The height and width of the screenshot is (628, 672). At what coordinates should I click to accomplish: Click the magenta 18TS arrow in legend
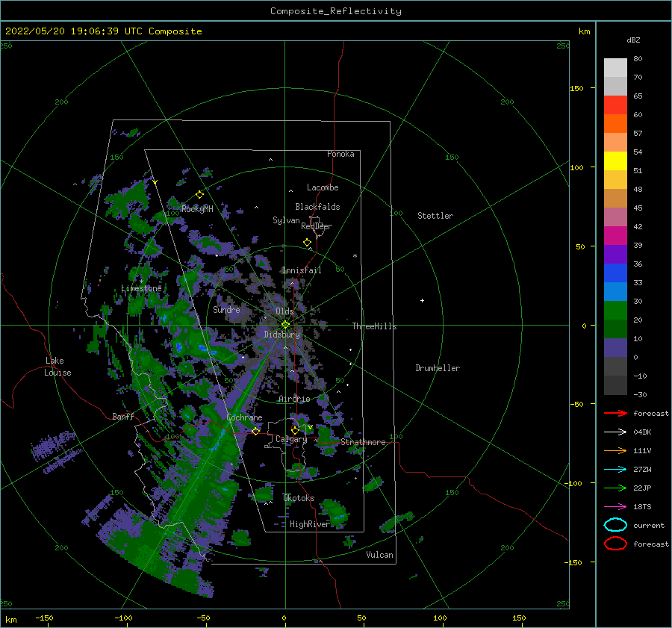(615, 507)
